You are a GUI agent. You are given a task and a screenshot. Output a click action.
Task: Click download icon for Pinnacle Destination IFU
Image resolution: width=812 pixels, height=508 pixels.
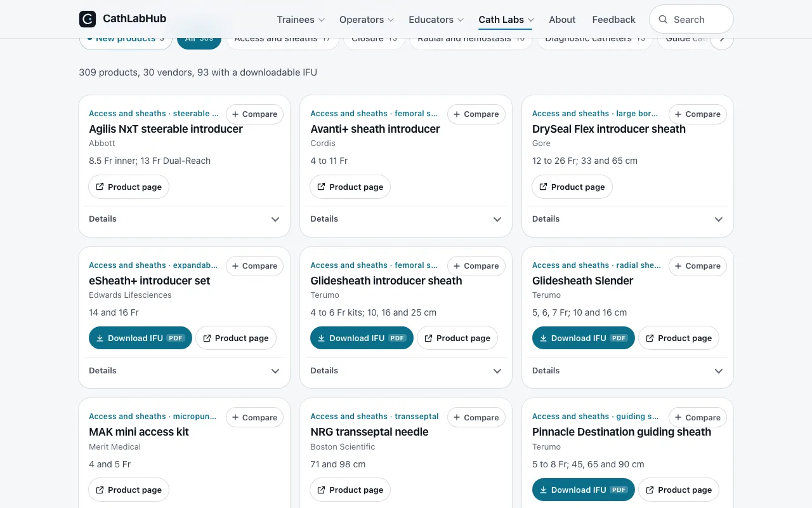[543, 490]
